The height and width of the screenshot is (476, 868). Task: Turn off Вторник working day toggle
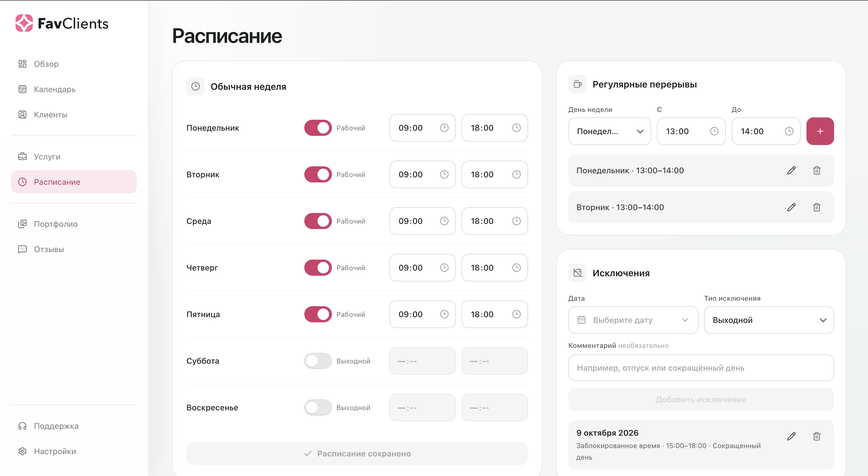point(318,174)
